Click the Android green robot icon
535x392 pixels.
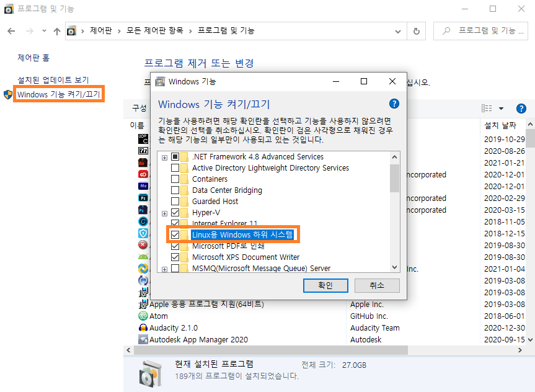click(x=143, y=257)
